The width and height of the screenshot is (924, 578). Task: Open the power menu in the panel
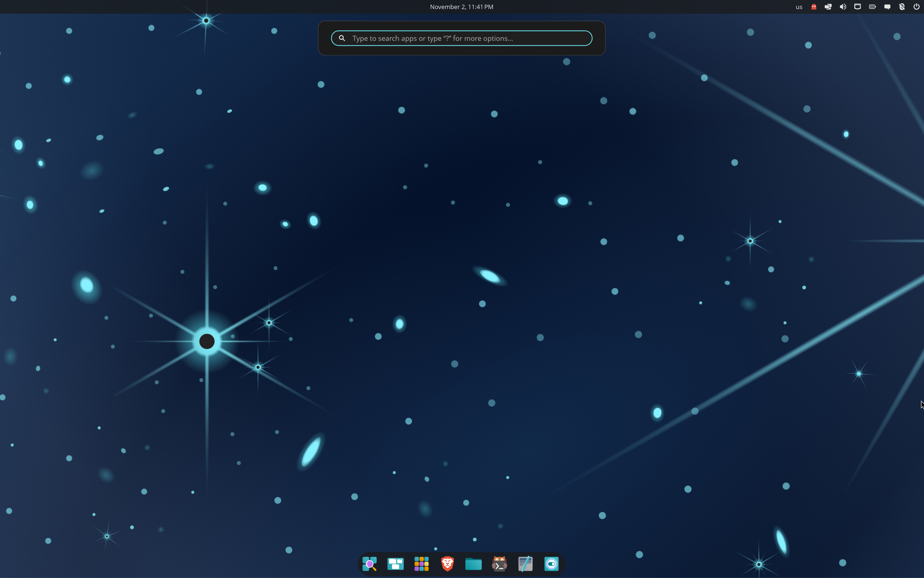[x=916, y=7]
